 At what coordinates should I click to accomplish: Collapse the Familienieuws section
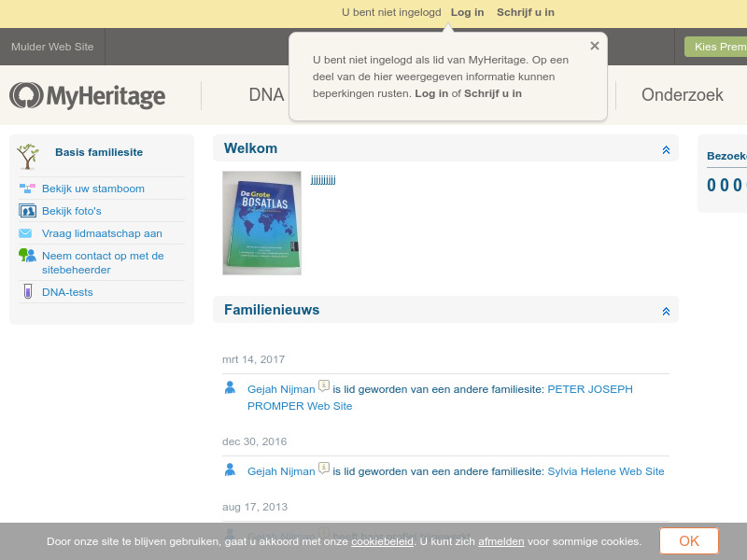666,310
